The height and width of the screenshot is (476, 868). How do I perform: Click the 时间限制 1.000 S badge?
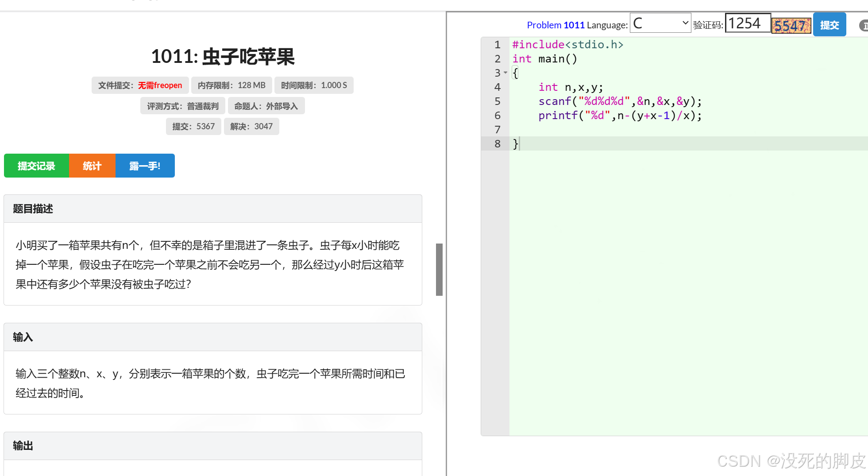(314, 85)
